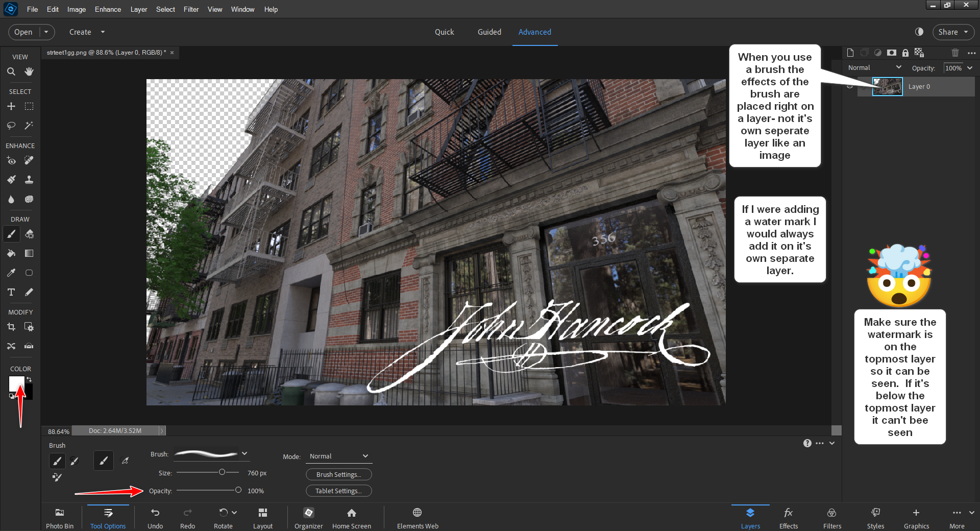This screenshot has height=531, width=980.
Task: Select the Crop tool
Action: (11, 327)
